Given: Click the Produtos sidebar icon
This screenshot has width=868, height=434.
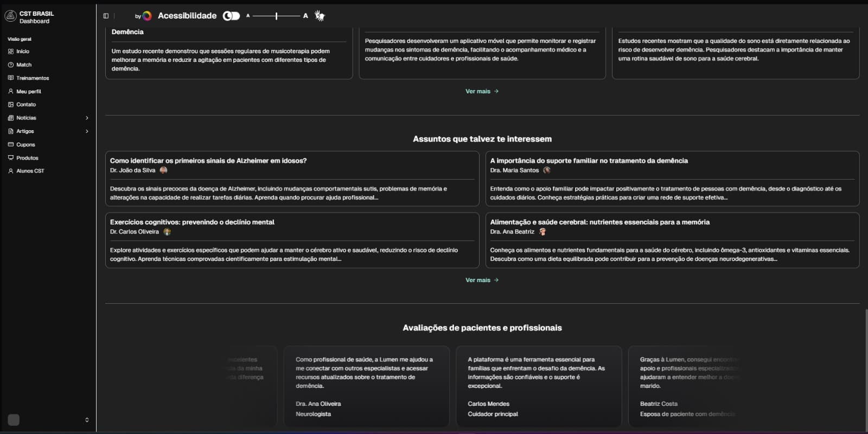Looking at the screenshot, I should tap(11, 158).
